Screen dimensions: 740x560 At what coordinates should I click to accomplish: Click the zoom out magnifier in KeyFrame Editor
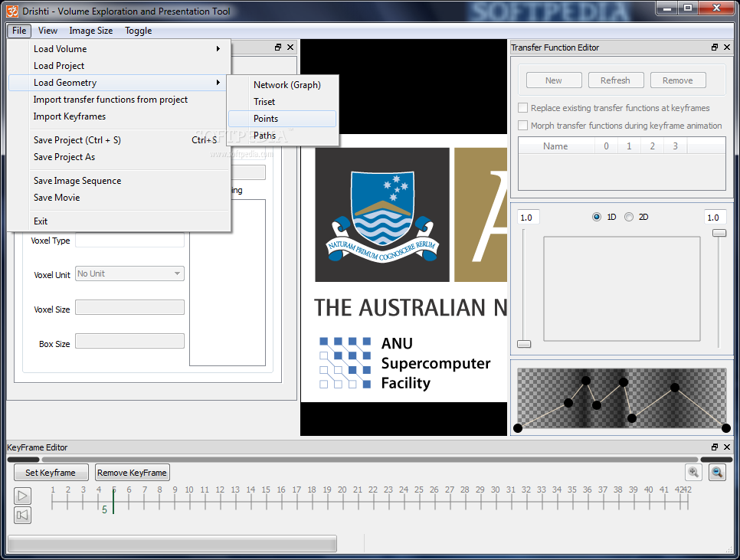717,472
